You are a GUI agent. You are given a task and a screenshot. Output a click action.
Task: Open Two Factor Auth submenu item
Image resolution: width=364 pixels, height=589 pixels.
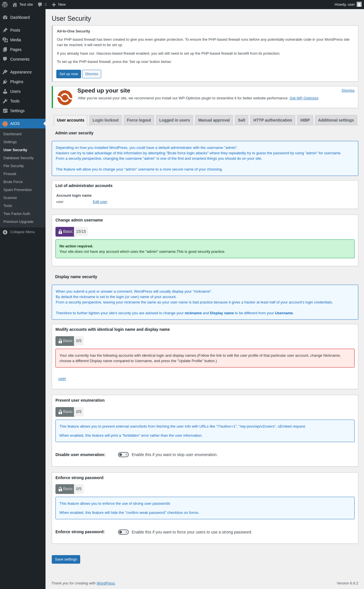pos(23,214)
